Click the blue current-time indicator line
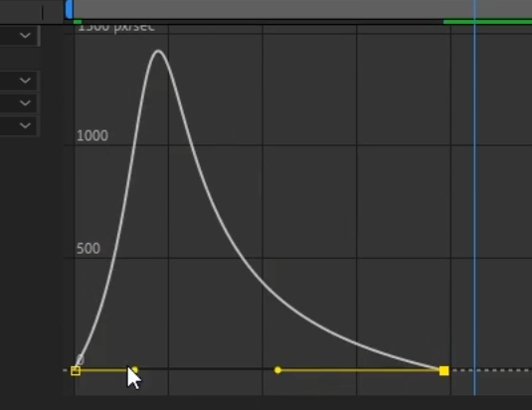Image resolution: width=532 pixels, height=410 pixels. pyautogui.click(x=474, y=204)
